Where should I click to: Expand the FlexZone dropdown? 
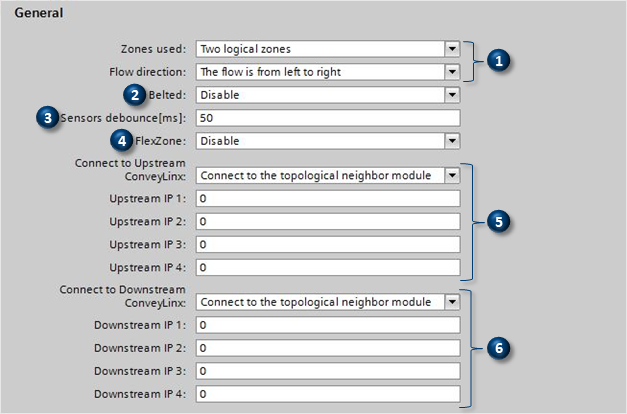coord(451,141)
